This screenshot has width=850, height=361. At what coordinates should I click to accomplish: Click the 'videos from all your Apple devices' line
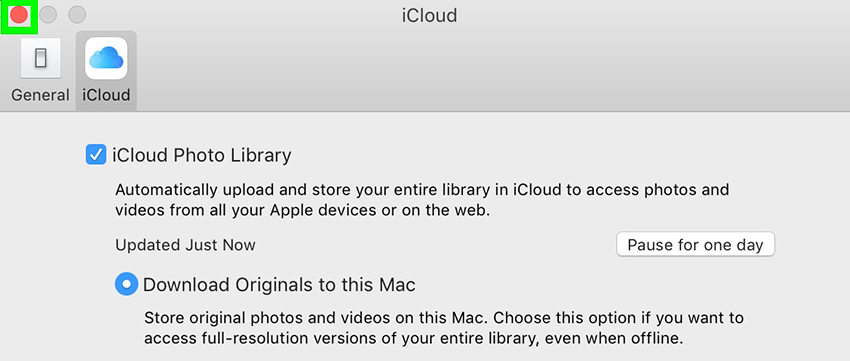[302, 210]
